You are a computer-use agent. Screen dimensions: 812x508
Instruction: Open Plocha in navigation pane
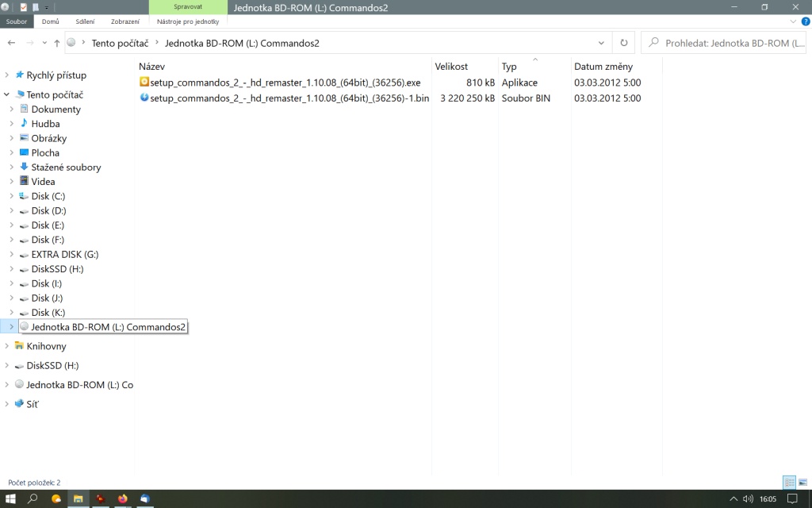[45, 153]
